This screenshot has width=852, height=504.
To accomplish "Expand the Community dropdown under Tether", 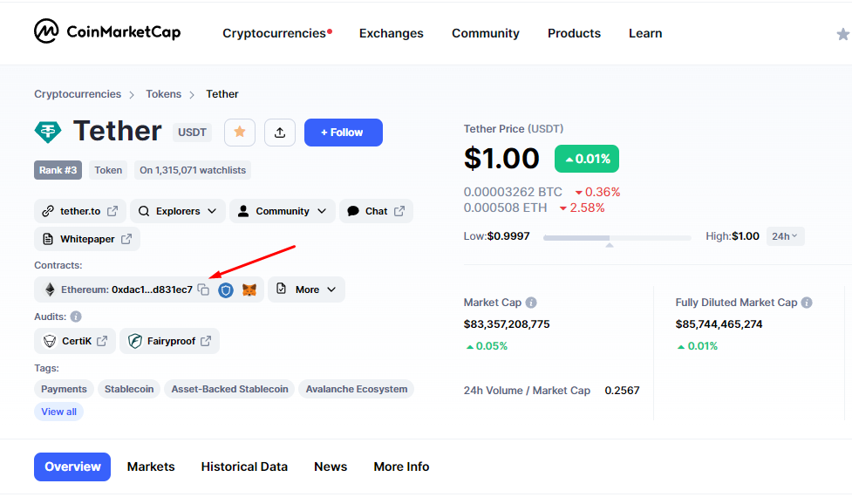I will coord(282,211).
